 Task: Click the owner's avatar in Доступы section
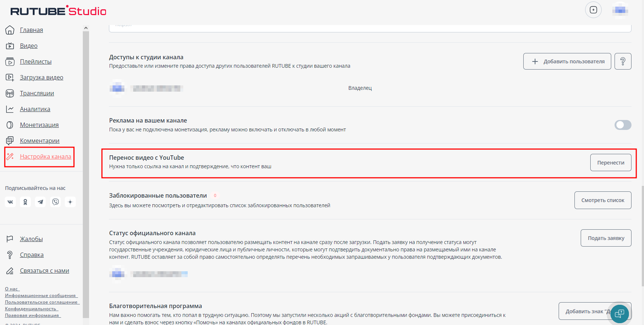point(117,88)
